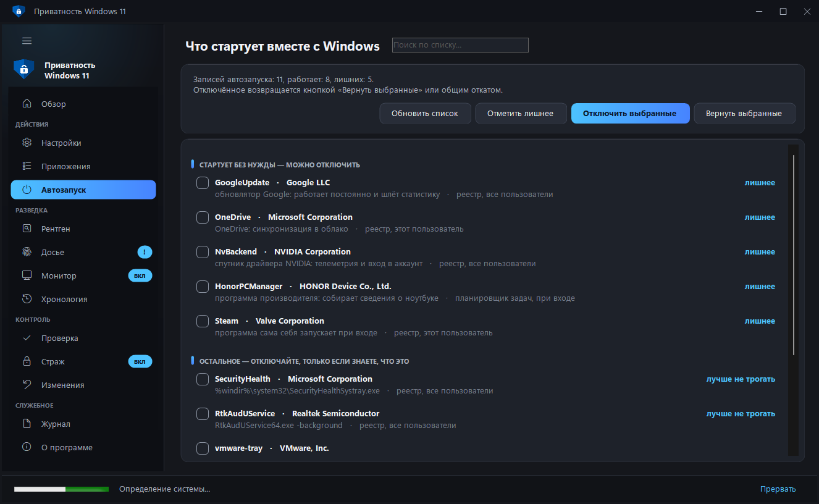Click the clock icon next to Хронология

(27, 299)
